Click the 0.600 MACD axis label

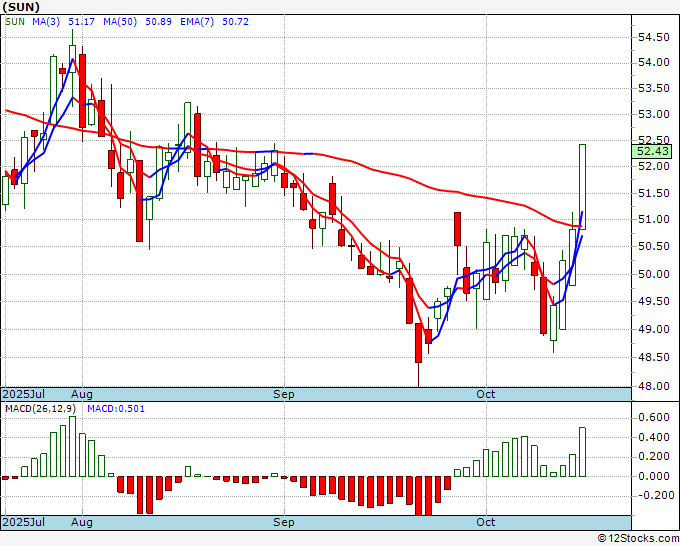[x=654, y=417]
